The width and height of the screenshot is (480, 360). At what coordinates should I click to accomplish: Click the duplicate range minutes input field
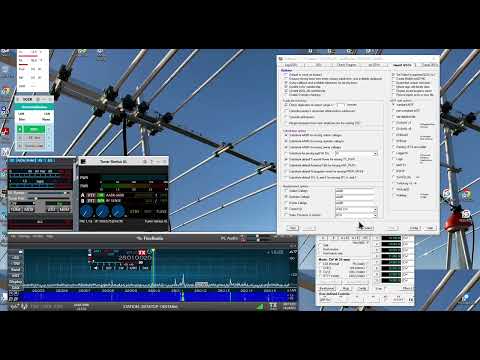[x=341, y=105]
